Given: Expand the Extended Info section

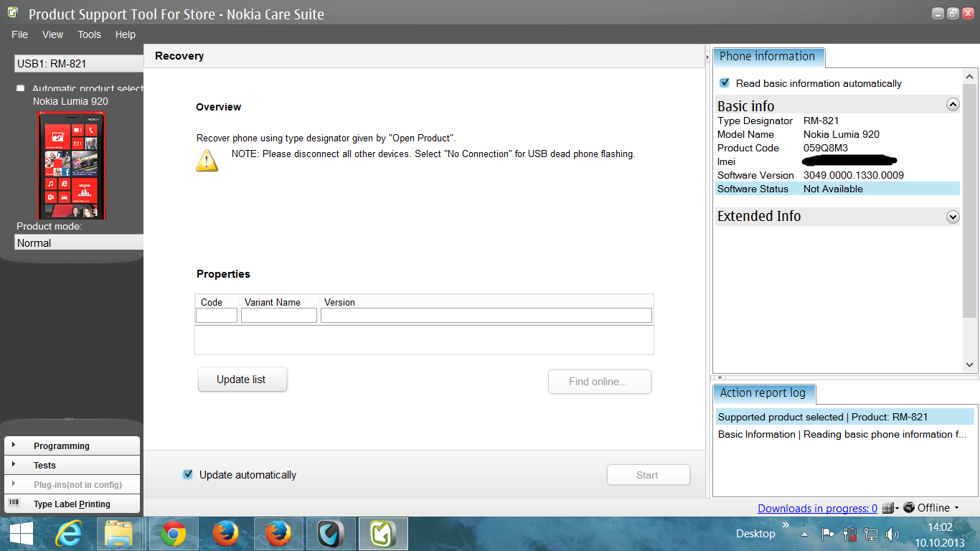Looking at the screenshot, I should point(953,217).
